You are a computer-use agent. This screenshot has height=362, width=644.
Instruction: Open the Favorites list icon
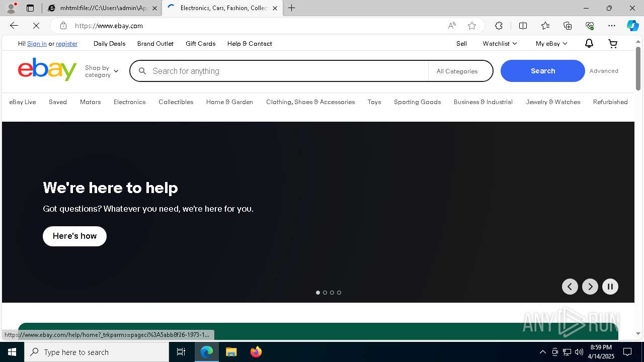[545, 26]
